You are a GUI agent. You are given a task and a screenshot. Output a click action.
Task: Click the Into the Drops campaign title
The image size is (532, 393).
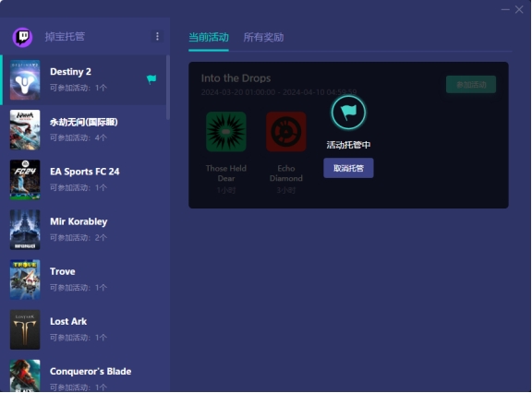(236, 78)
